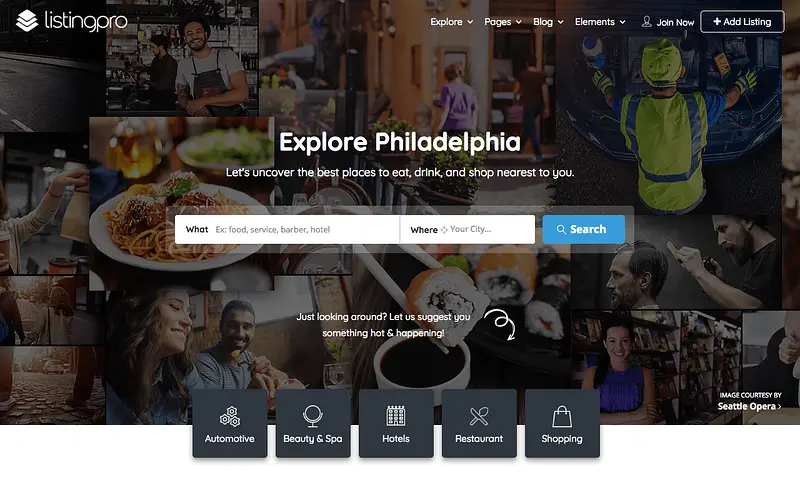
Task: Pick the Restaurant utensils icon
Action: pos(479,416)
